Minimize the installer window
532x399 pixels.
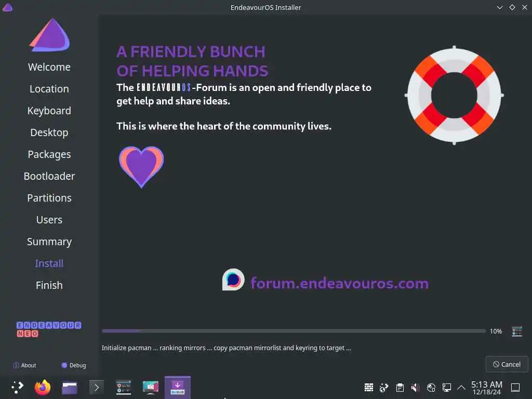click(499, 7)
